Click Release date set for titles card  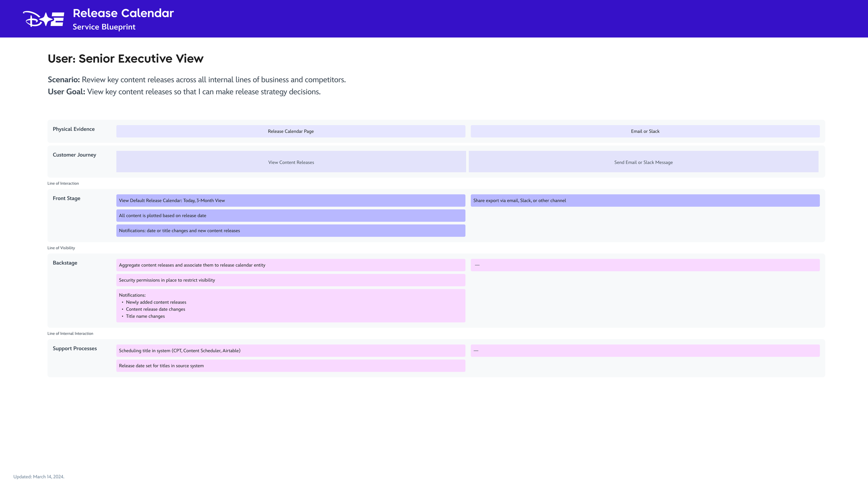tap(291, 366)
